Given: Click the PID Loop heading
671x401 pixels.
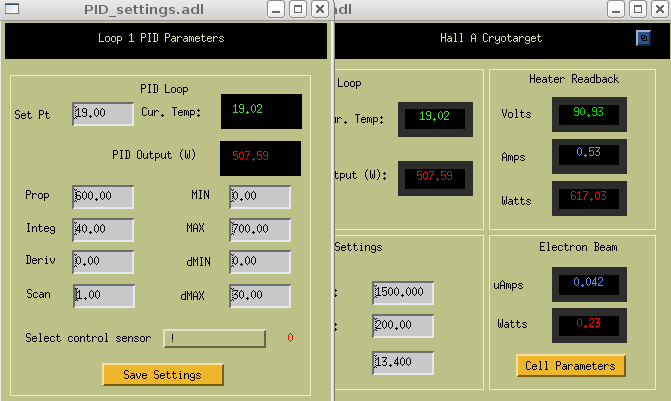Looking at the screenshot, I should point(164,89).
